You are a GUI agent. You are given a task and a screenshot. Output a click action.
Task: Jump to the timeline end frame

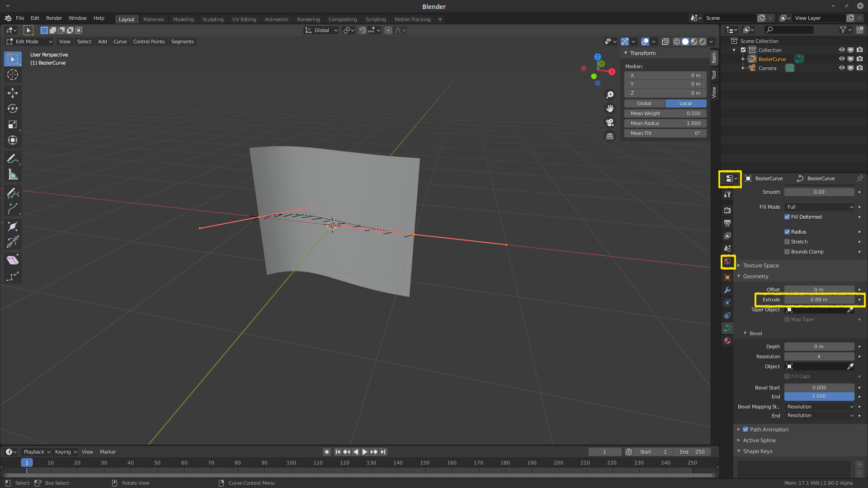pyautogui.click(x=383, y=452)
